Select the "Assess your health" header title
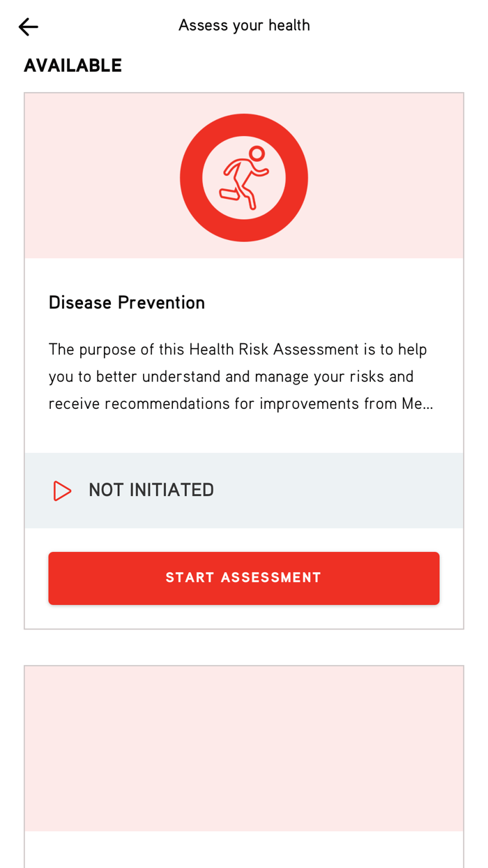 click(x=244, y=24)
